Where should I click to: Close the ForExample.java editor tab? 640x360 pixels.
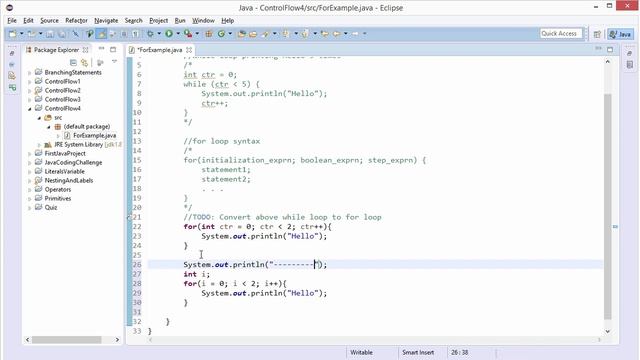click(x=189, y=50)
